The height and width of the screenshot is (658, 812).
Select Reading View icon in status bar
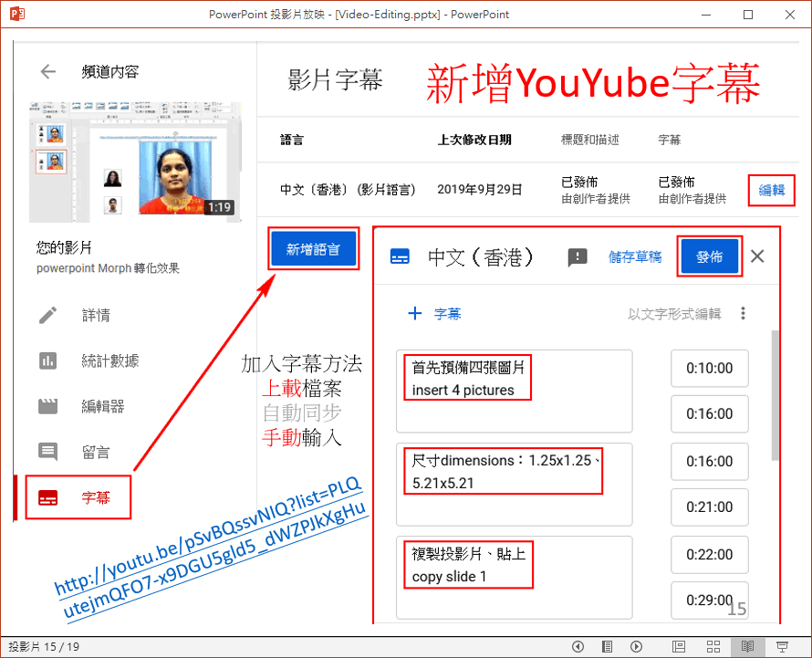tap(747, 647)
